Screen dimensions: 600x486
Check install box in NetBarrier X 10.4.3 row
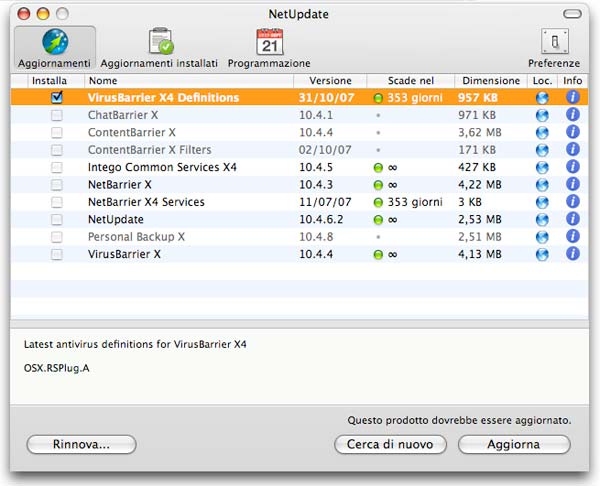pos(57,185)
